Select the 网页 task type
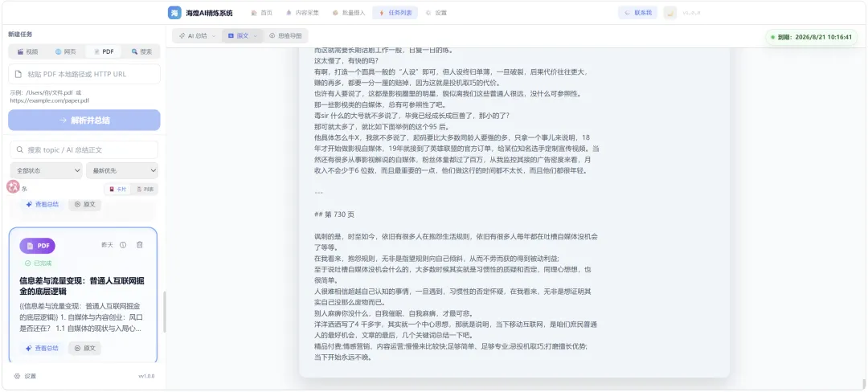The image size is (868, 392). [65, 51]
